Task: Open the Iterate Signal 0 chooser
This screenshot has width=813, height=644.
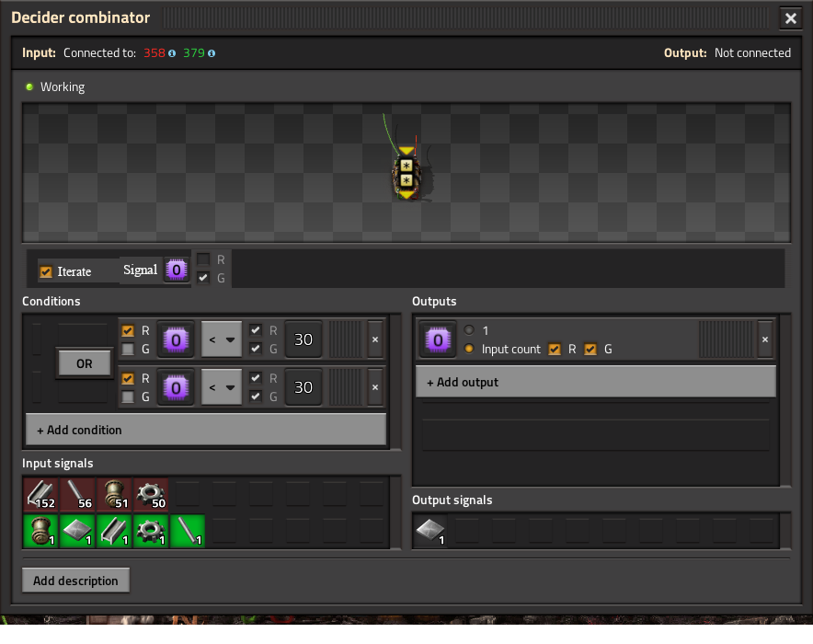Action: pos(177,270)
